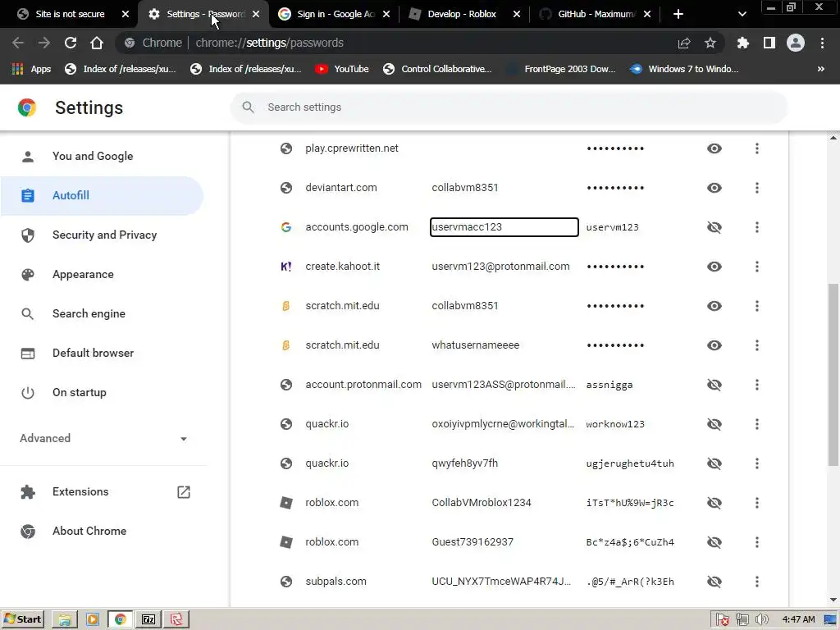Bookmark this page with the star icon
The image size is (840, 630).
click(x=710, y=43)
